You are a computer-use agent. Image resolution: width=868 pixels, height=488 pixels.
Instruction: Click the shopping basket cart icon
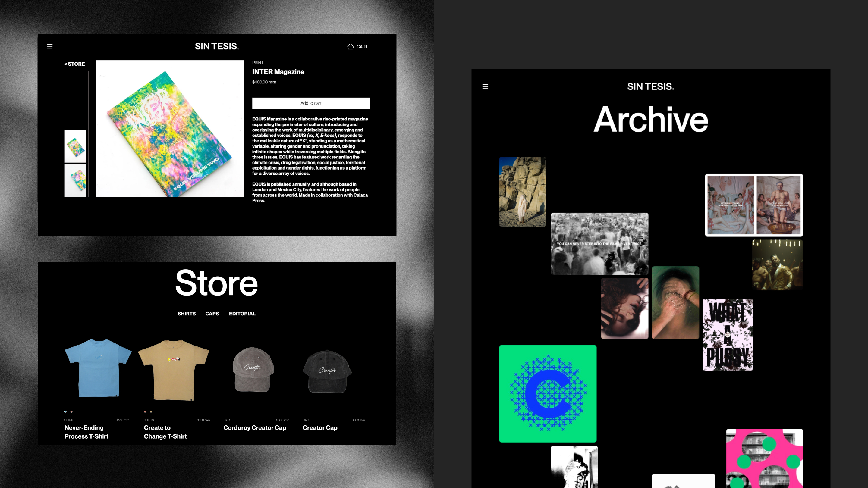pos(351,47)
